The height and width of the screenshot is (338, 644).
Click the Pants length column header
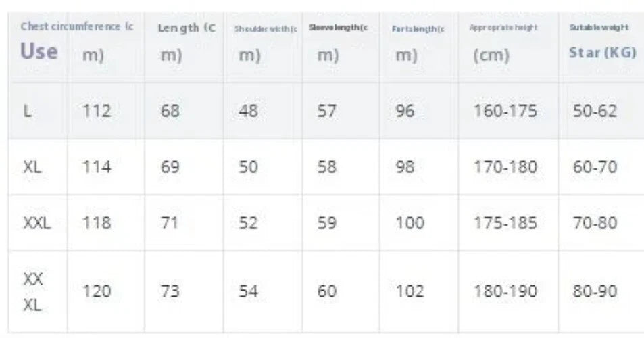[x=418, y=42]
